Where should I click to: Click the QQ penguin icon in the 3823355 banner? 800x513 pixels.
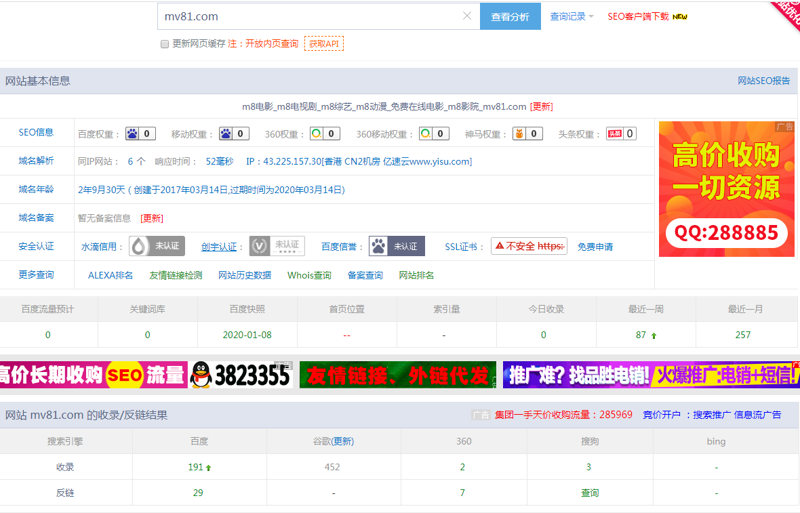[201, 375]
